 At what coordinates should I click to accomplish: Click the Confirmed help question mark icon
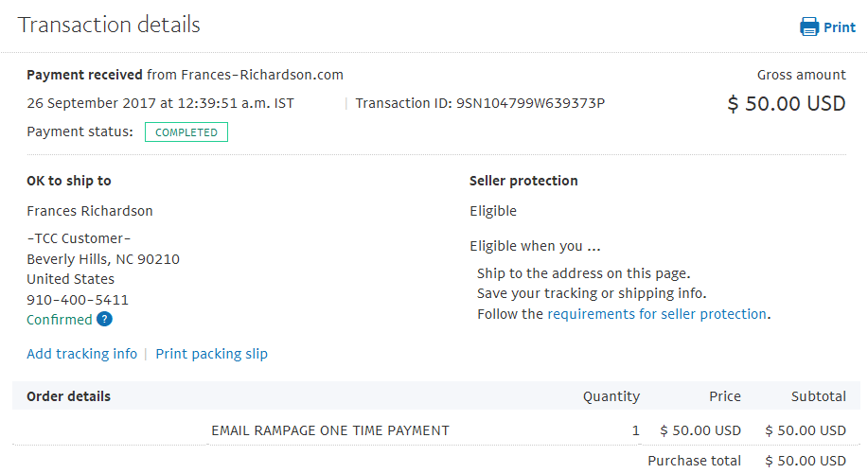(104, 319)
